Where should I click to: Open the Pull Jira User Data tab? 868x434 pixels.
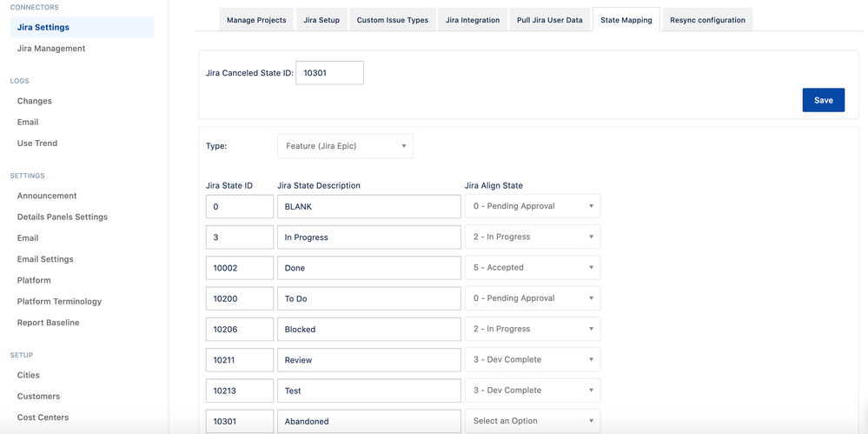[x=550, y=20]
